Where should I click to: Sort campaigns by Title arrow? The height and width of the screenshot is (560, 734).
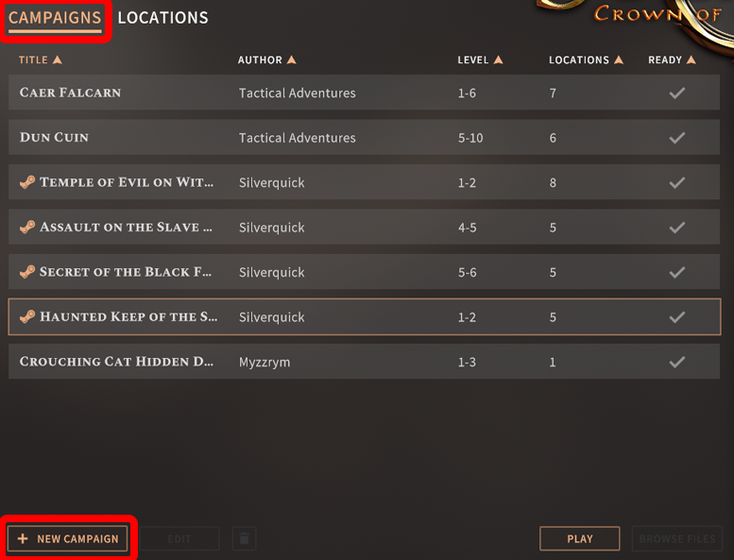coord(57,59)
